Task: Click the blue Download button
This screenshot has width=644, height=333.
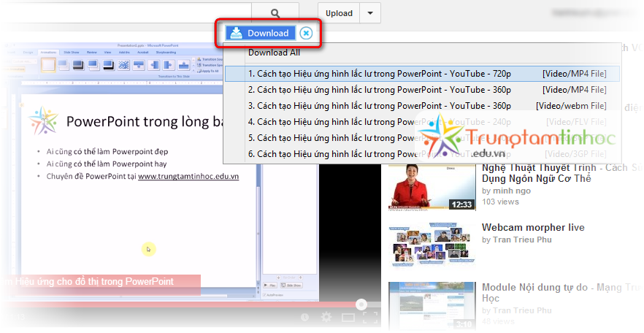Action: pos(261,33)
